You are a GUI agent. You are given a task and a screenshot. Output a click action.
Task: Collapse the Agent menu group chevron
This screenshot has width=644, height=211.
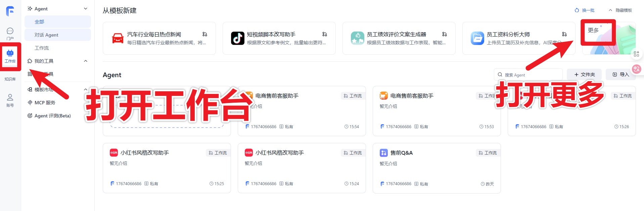pos(86,9)
